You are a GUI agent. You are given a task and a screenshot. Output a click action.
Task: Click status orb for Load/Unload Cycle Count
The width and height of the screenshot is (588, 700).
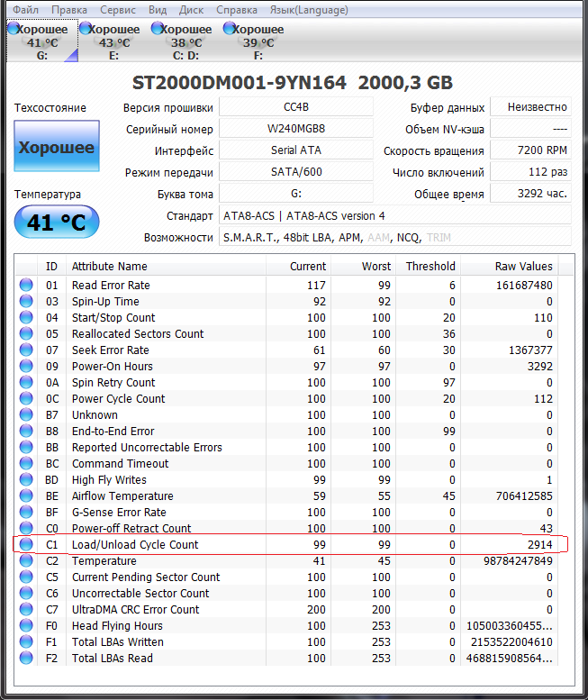[x=26, y=544]
